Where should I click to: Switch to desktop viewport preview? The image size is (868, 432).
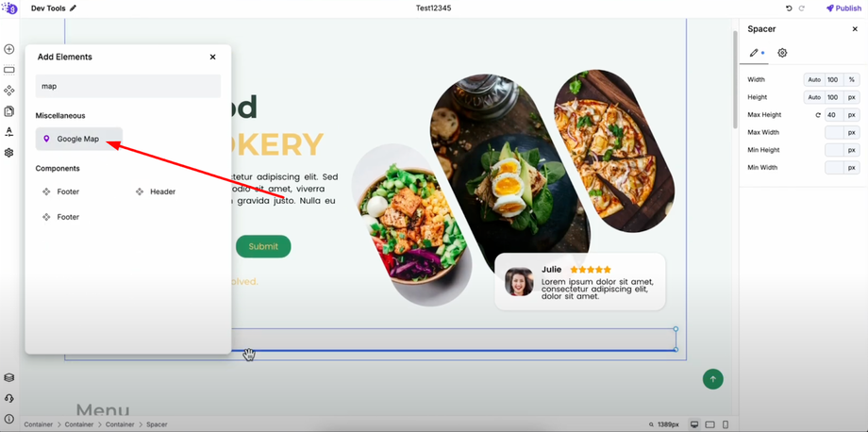(694, 424)
